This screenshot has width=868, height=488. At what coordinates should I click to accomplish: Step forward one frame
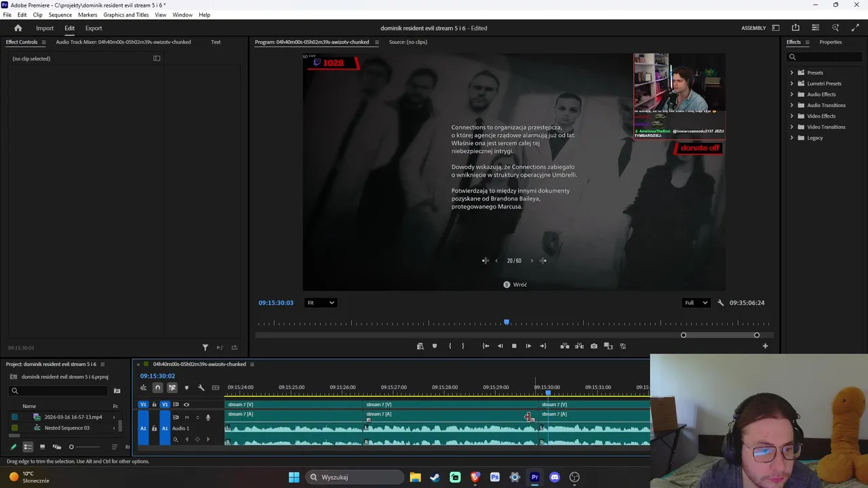pyautogui.click(x=528, y=346)
